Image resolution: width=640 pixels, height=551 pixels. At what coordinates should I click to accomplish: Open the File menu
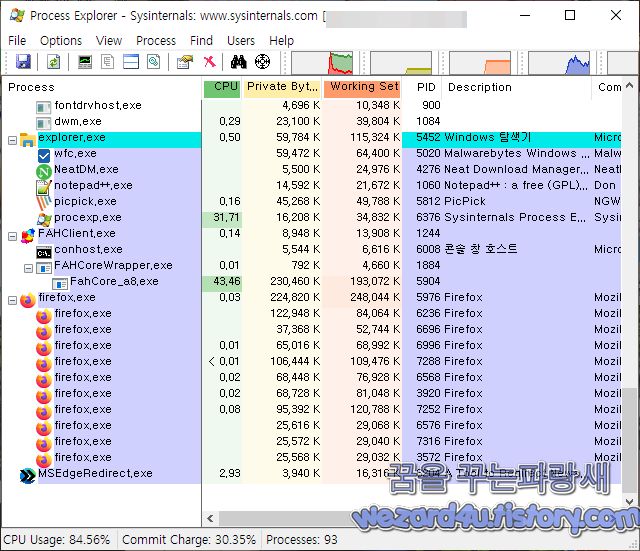(x=17, y=41)
